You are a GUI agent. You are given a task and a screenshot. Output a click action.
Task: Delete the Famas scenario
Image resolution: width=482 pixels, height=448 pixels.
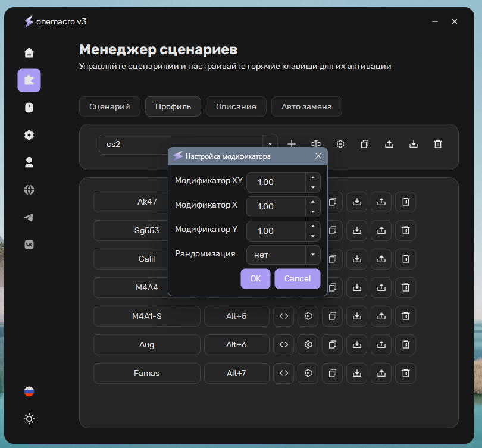pos(405,373)
